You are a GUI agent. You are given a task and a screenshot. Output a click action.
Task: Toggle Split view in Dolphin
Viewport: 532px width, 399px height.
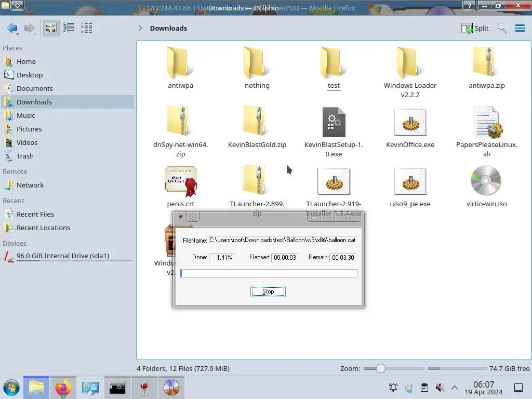pyautogui.click(x=475, y=28)
